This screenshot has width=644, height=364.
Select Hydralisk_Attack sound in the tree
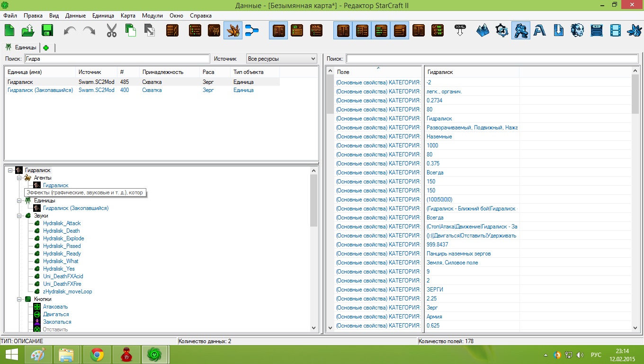(x=62, y=223)
